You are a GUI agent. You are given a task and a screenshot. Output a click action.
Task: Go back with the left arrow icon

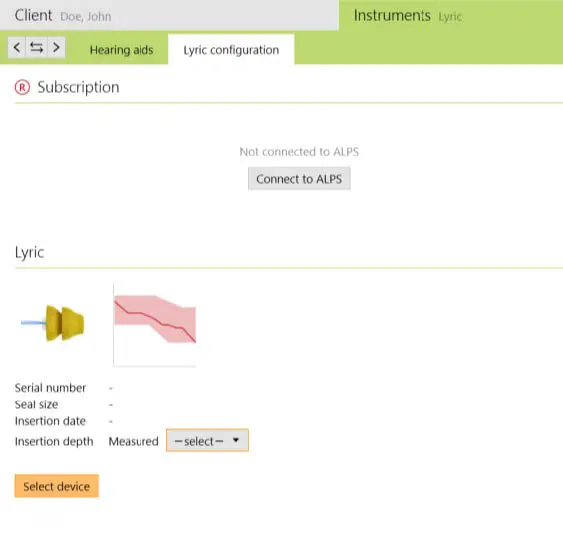point(17,47)
